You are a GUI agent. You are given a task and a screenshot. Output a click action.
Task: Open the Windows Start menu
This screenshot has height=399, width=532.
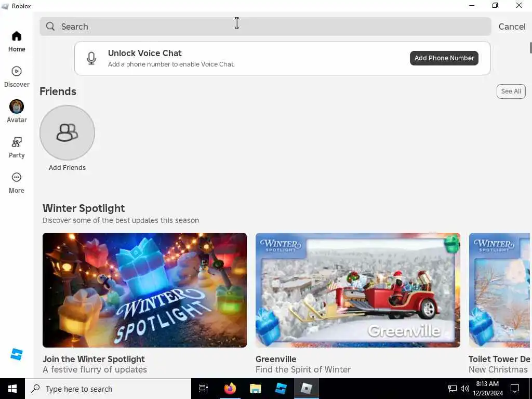coord(12,389)
